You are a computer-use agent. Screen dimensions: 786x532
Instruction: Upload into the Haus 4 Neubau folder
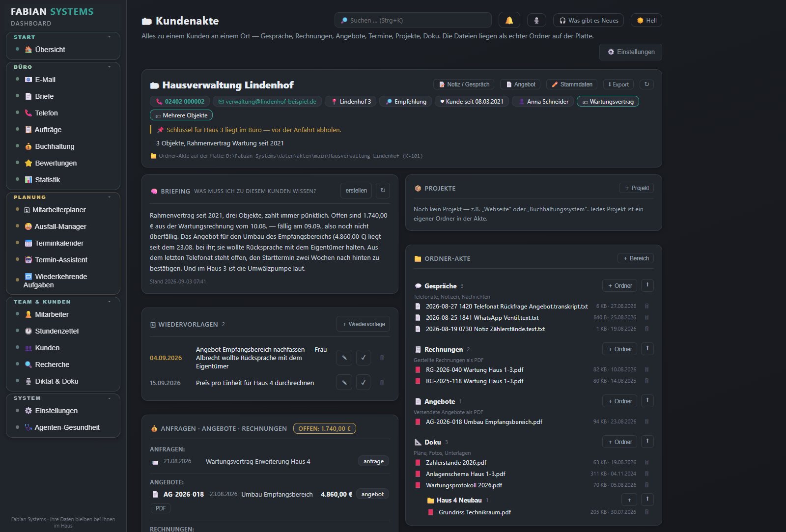[x=647, y=500]
